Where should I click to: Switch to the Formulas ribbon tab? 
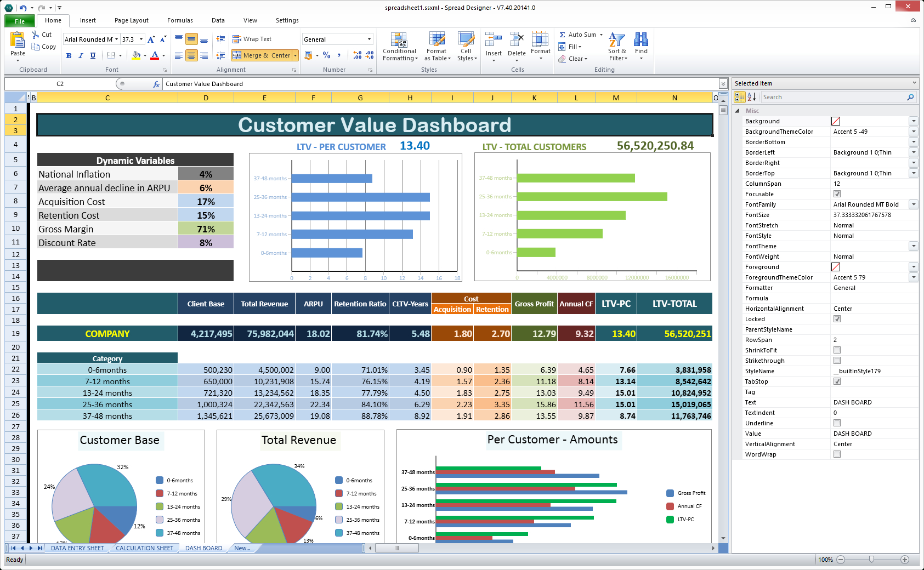(x=180, y=20)
